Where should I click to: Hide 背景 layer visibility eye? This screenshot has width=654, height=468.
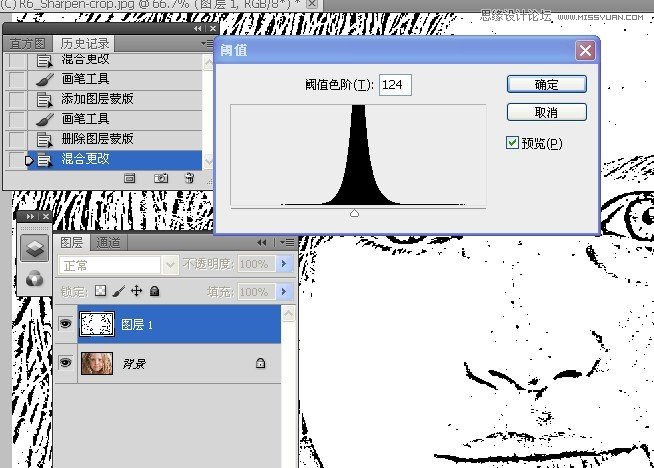[65, 363]
